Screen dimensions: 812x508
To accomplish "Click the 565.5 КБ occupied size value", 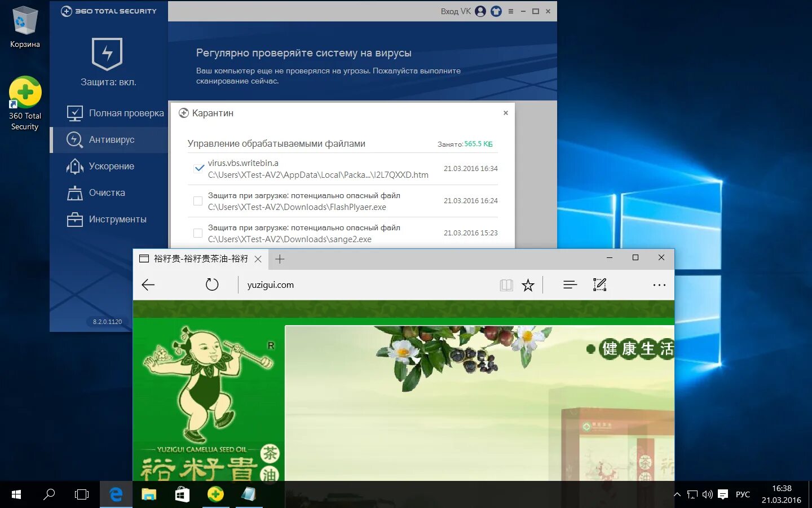I will coord(478,144).
